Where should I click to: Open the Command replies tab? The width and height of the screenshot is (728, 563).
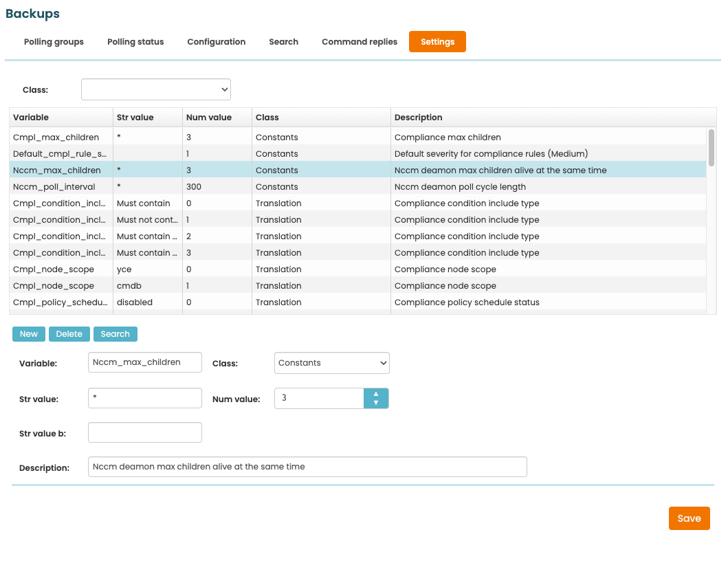point(359,42)
